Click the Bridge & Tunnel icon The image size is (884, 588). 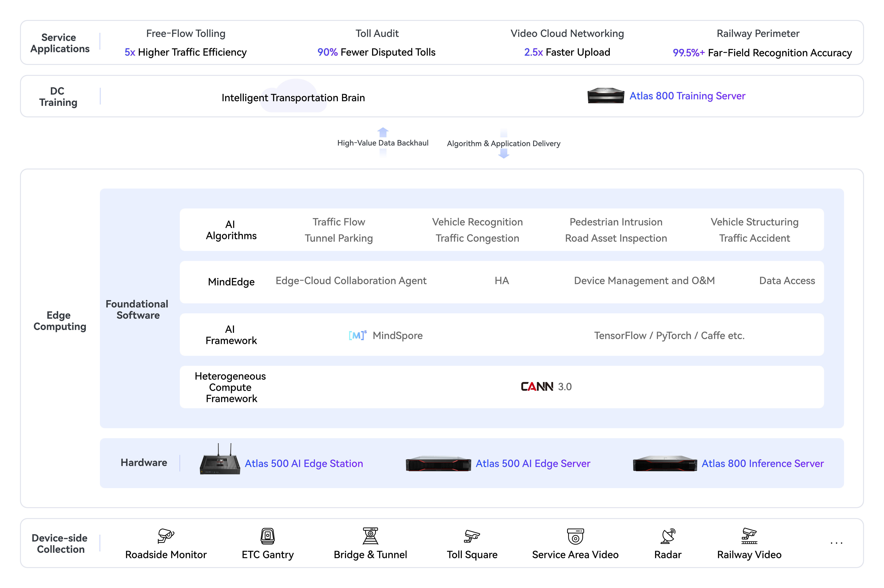[x=370, y=536]
